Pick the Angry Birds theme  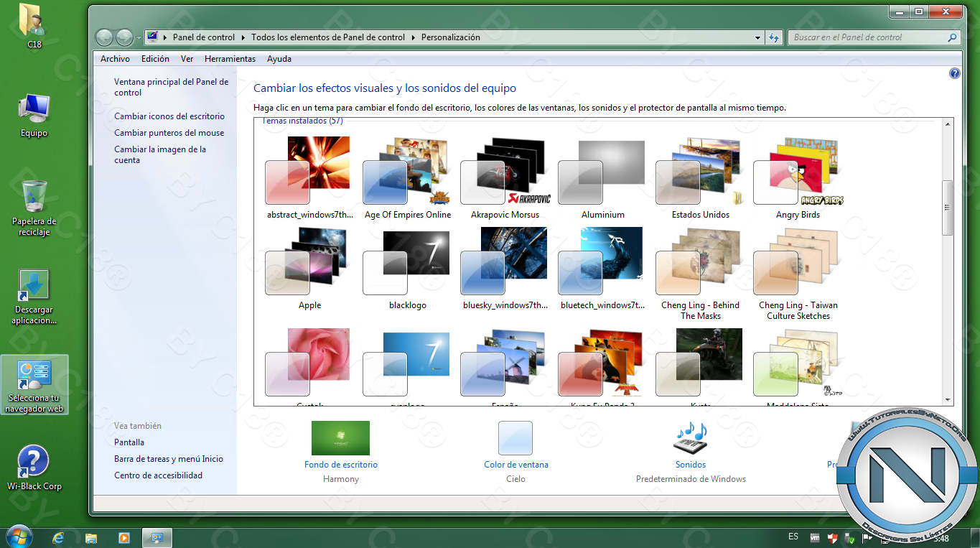(x=798, y=178)
